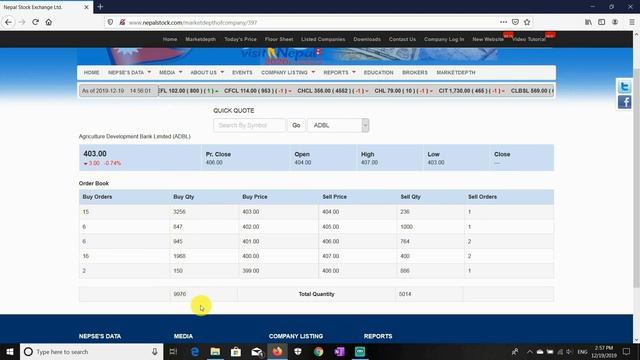This screenshot has width=640, height=360.
Task: Click the Total Quantity label
Action: click(316, 294)
